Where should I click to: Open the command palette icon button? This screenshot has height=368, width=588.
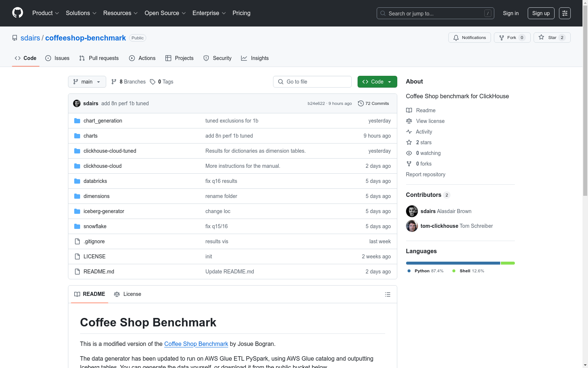coord(564,13)
